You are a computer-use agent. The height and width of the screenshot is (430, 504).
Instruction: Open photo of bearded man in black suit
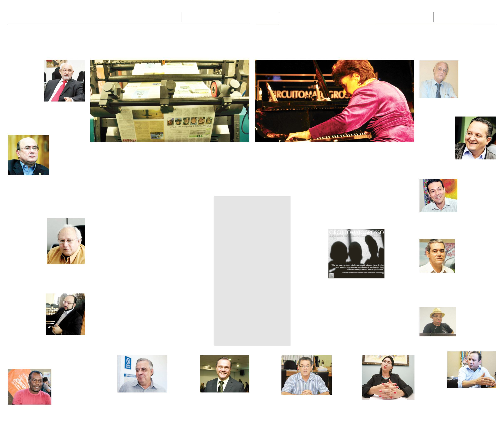point(65,314)
